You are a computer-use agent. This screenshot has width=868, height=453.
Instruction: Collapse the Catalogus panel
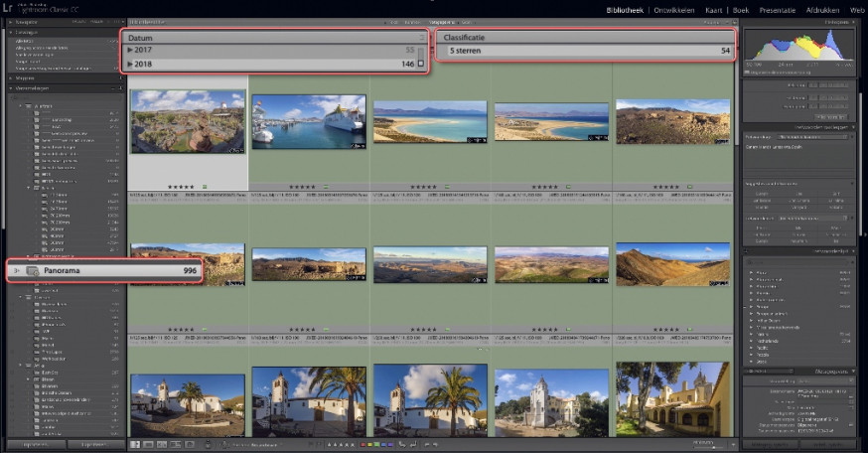tap(10, 33)
